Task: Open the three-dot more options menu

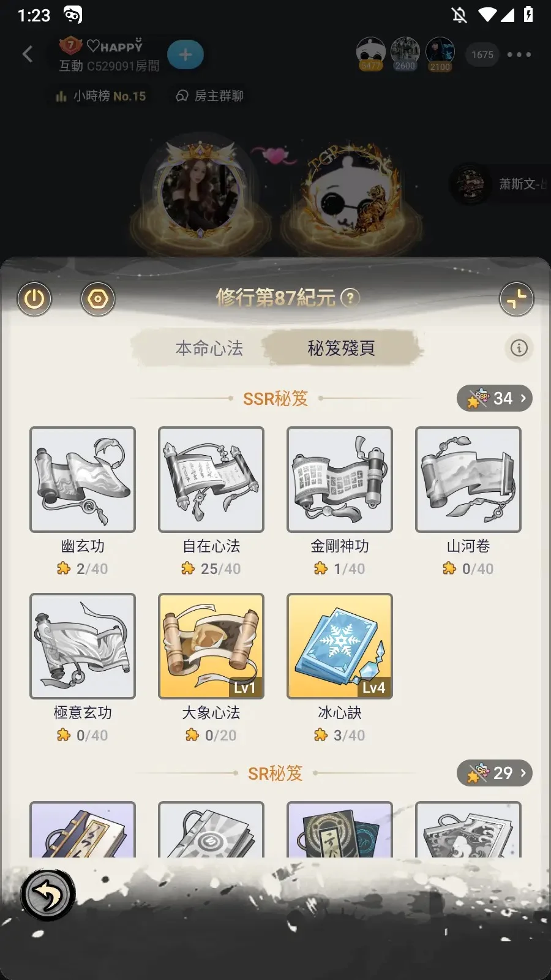Action: tap(519, 55)
